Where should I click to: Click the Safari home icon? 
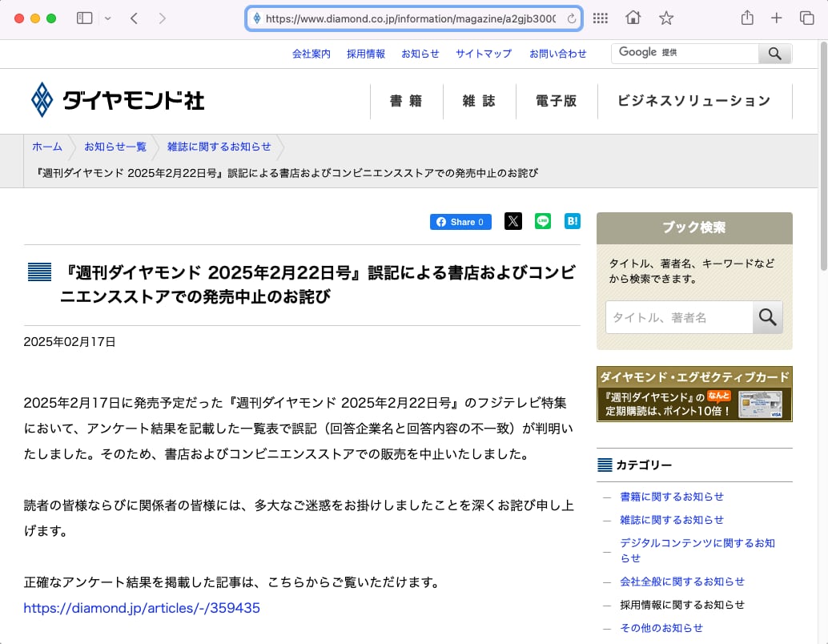(633, 18)
